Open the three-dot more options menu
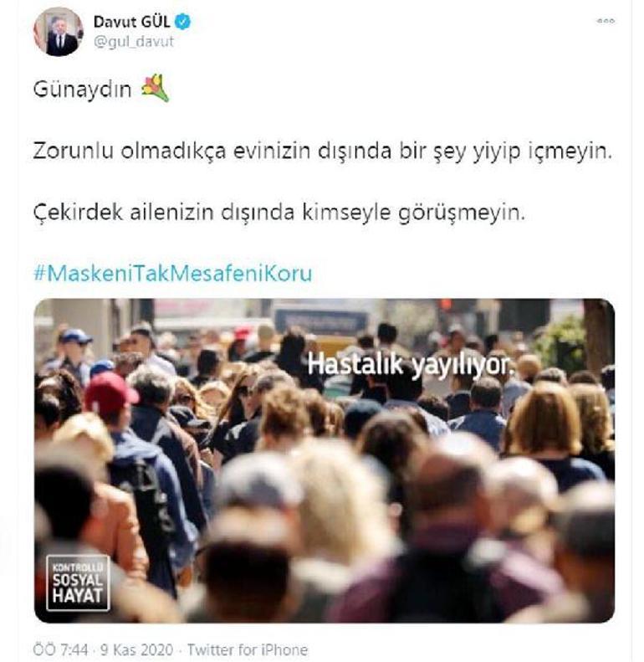 (606, 21)
